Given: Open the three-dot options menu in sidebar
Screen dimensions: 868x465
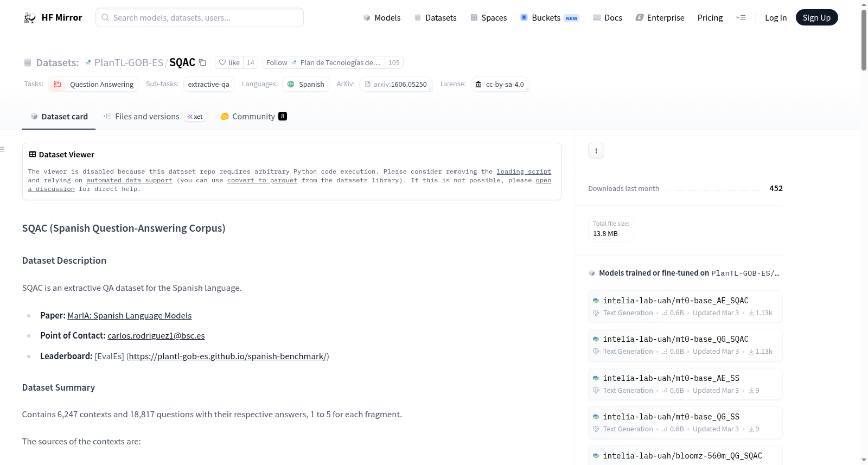Looking at the screenshot, I should click(596, 151).
